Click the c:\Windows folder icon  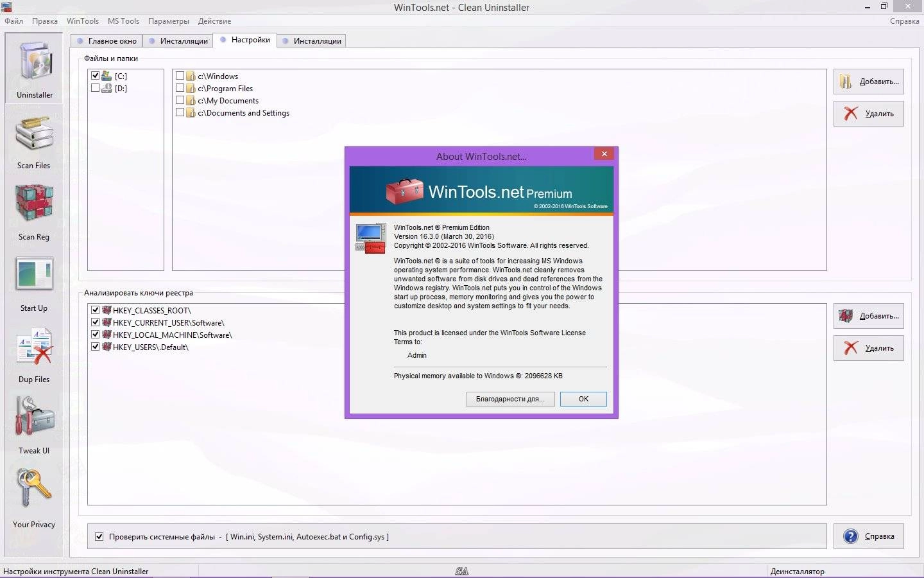191,76
